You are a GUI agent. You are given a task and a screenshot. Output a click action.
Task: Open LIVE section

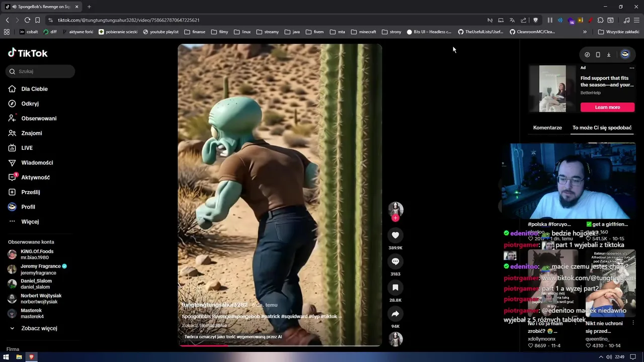(27, 148)
